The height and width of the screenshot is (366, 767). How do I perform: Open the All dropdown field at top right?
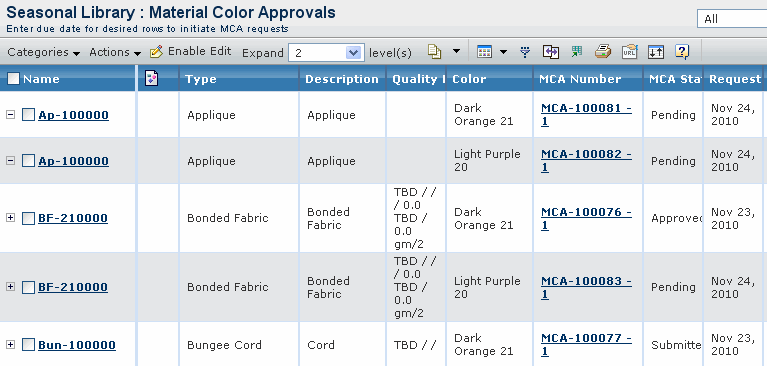click(x=732, y=19)
